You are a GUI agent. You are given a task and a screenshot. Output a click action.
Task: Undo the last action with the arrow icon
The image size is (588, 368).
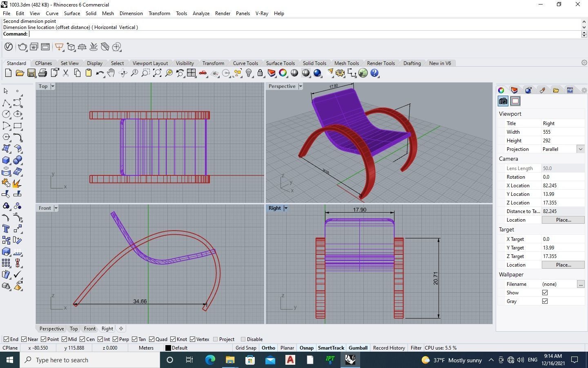tap(100, 73)
